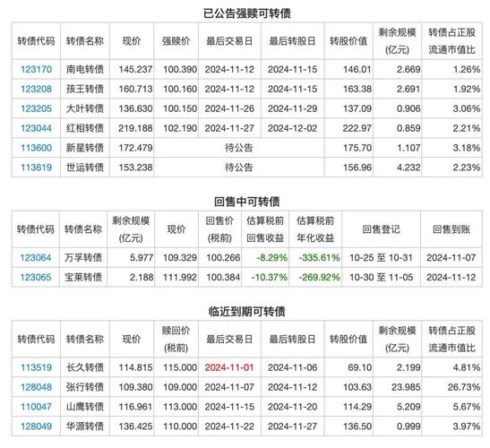Click the price value 160.713
This screenshot has width=490, height=448.
pyautogui.click(x=135, y=89)
